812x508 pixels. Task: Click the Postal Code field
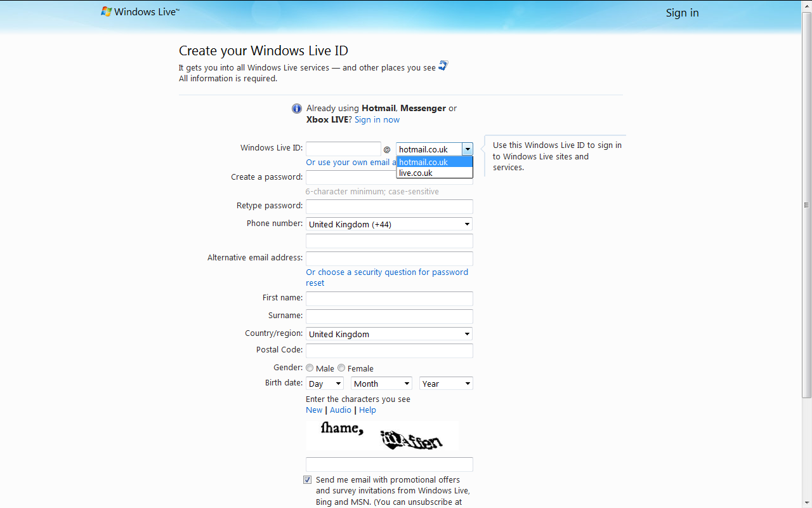(390, 351)
